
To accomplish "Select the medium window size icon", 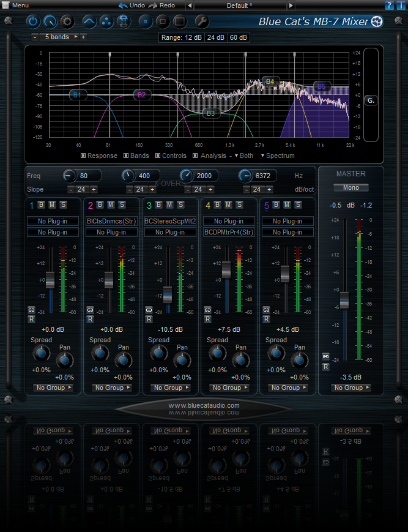I will coord(163,21).
